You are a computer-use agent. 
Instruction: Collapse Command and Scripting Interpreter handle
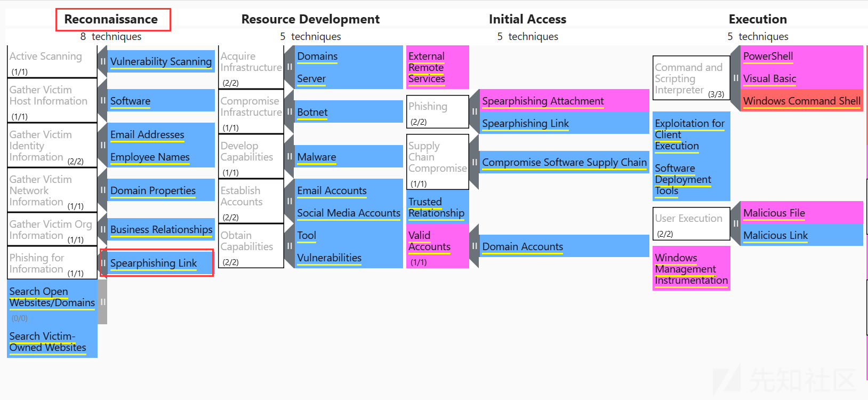point(735,78)
